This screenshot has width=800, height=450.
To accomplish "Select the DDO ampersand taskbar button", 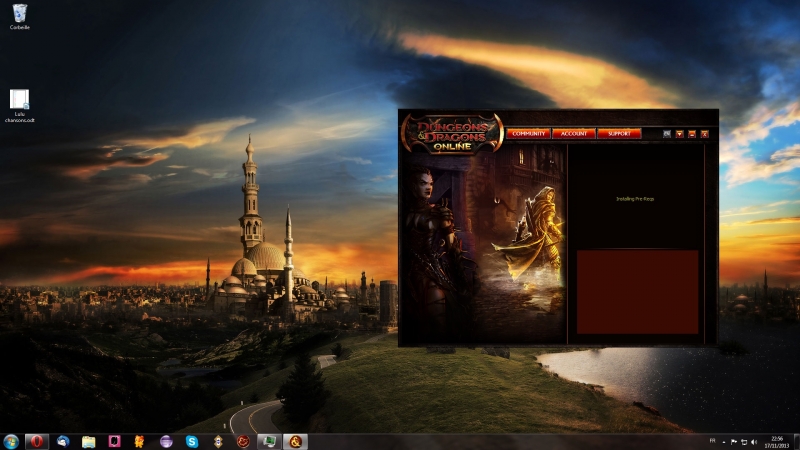I will click(295, 441).
